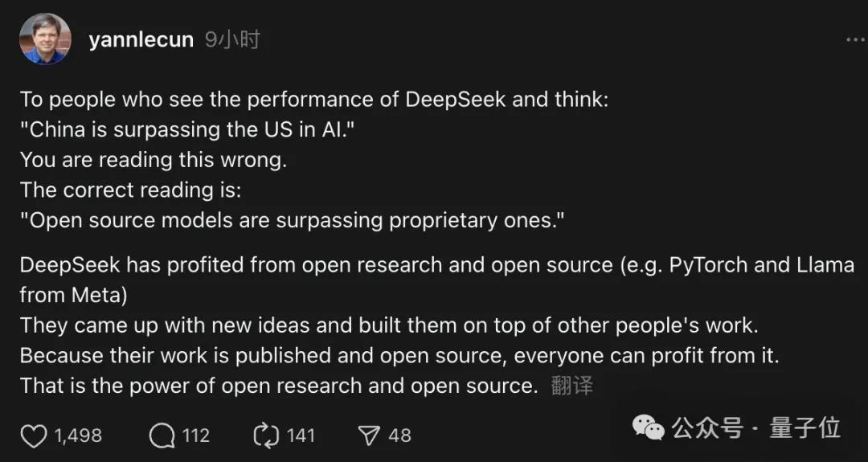Open yannlecun's profile picture
868x462 pixels.
tap(45, 39)
